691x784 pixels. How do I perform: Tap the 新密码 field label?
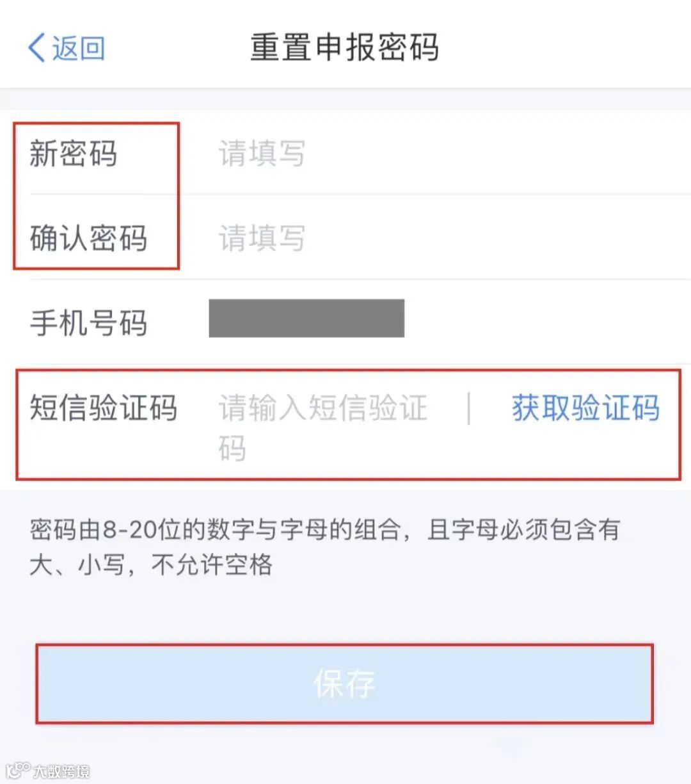tap(72, 154)
